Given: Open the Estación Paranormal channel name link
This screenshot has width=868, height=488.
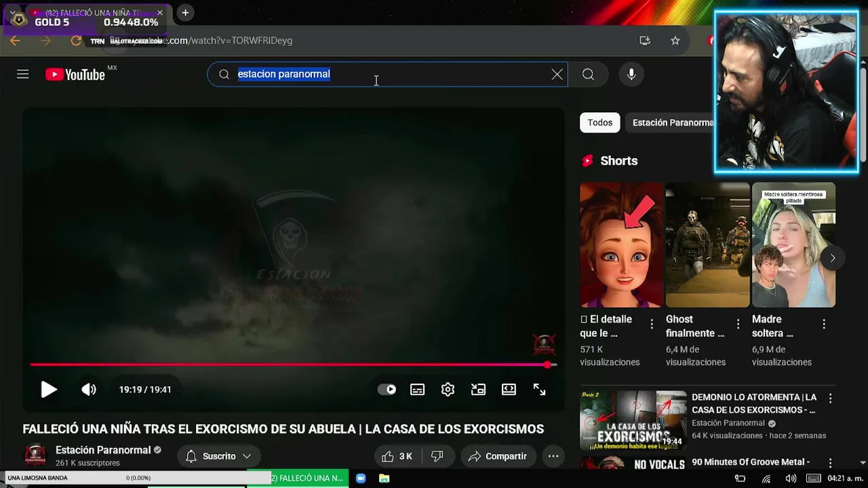Looking at the screenshot, I should point(103,450).
